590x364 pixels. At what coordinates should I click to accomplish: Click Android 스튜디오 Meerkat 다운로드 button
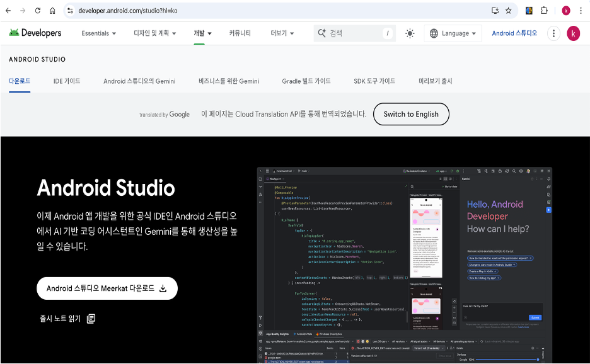107,288
